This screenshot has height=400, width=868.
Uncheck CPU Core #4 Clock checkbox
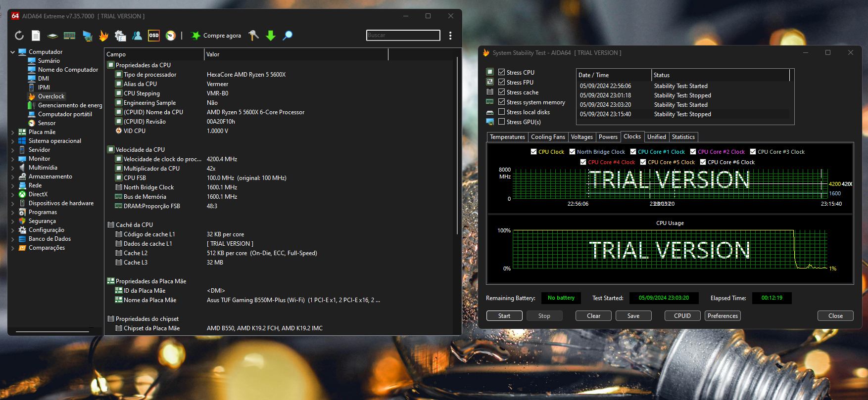pyautogui.click(x=583, y=162)
